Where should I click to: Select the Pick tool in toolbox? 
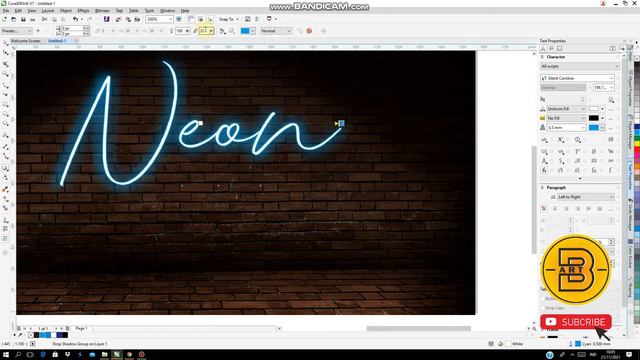pos(5,42)
